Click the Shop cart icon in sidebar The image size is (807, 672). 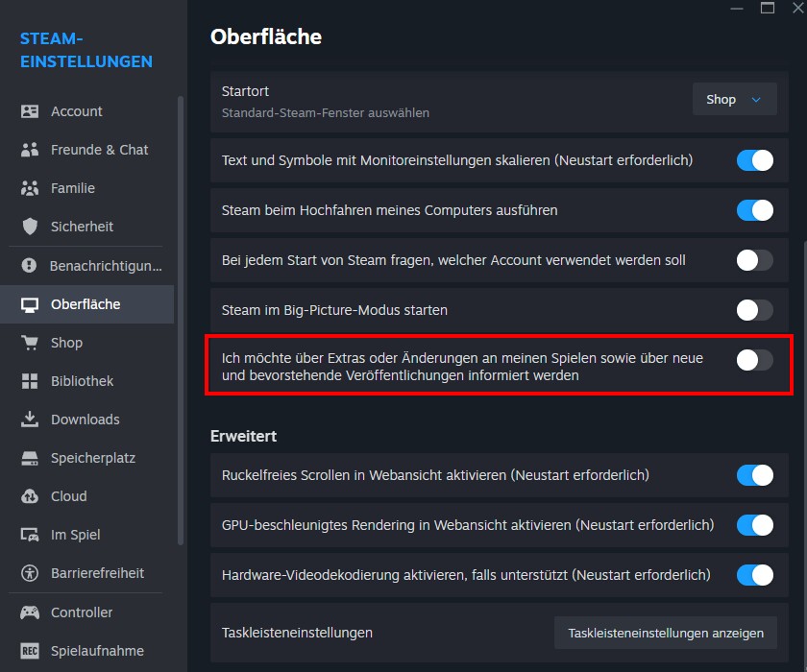point(30,343)
